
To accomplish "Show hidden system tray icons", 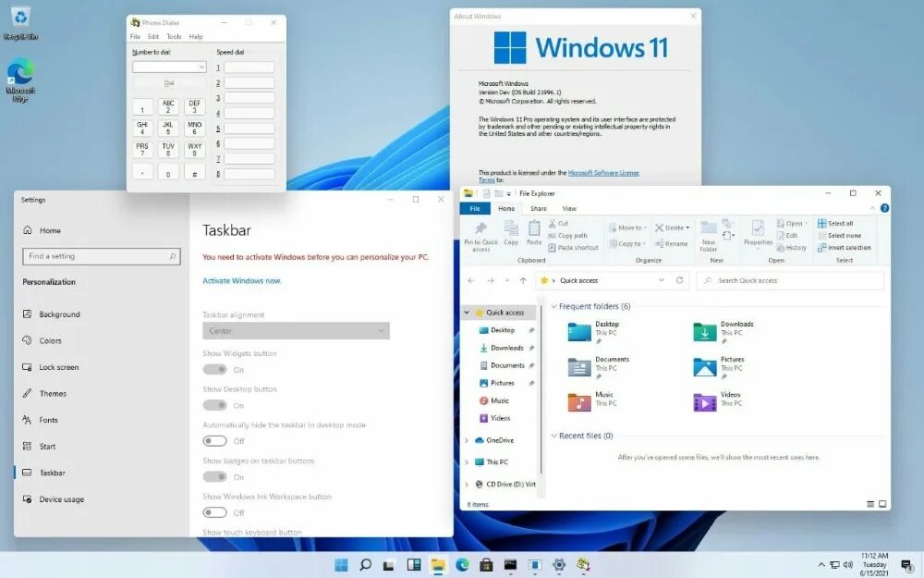I will pyautogui.click(x=821, y=565).
